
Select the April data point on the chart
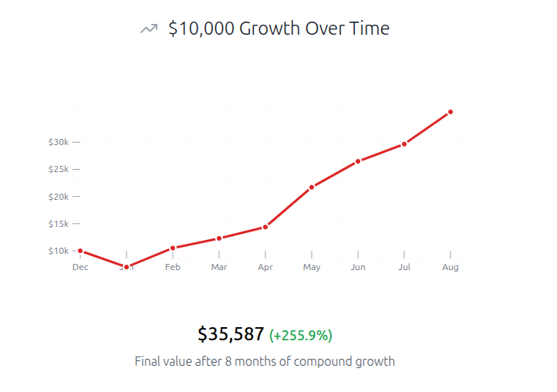click(x=265, y=227)
